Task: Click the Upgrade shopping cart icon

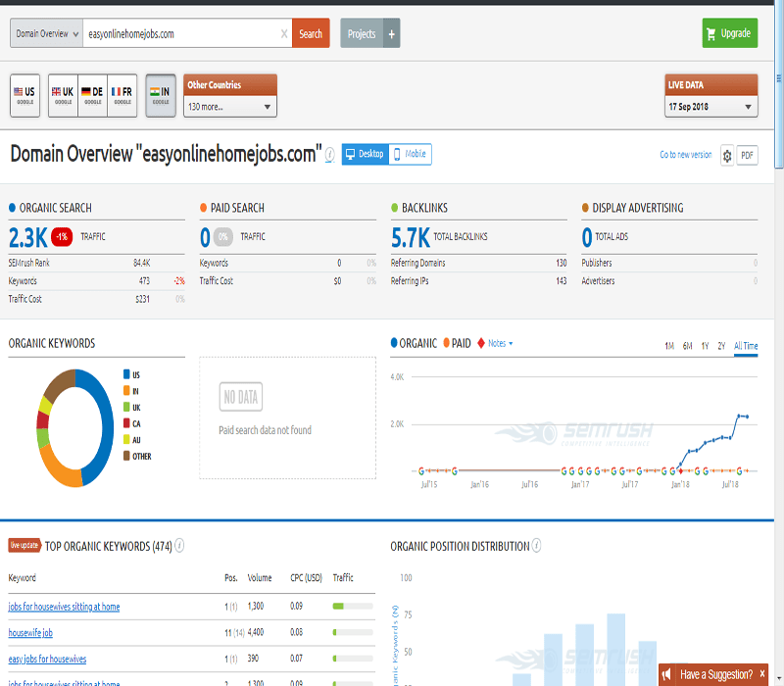Action: tap(711, 33)
